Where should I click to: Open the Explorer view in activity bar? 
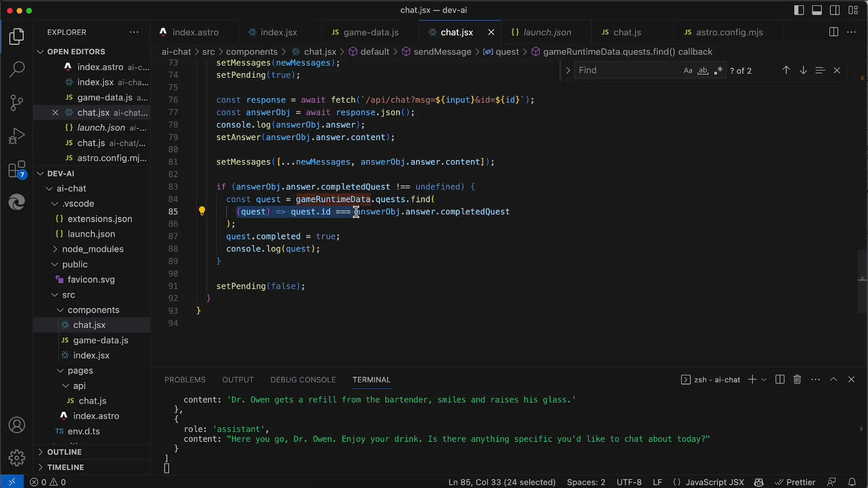pos(17,37)
